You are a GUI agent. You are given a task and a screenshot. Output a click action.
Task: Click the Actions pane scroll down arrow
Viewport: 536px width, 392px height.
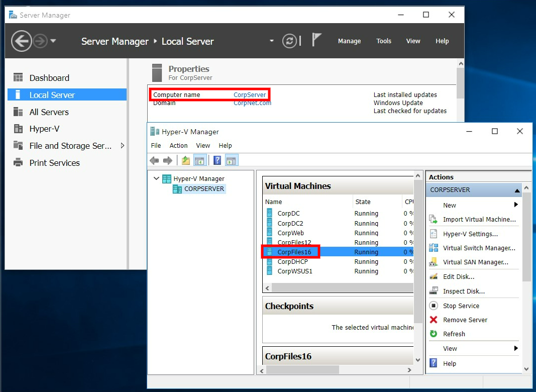pyautogui.click(x=526, y=369)
